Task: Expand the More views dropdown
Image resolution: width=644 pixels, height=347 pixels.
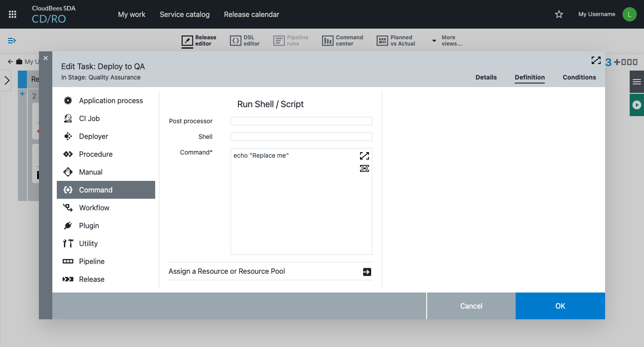Action: (x=447, y=41)
